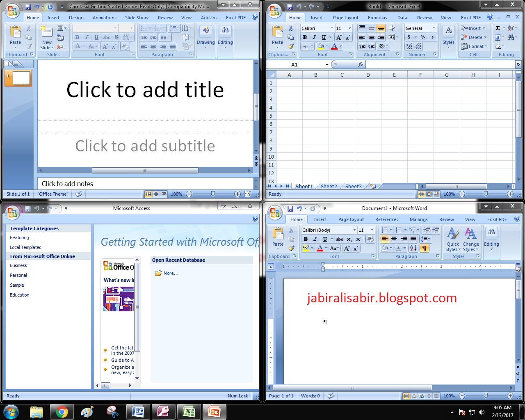Open Chrome from the taskbar

(x=62, y=412)
